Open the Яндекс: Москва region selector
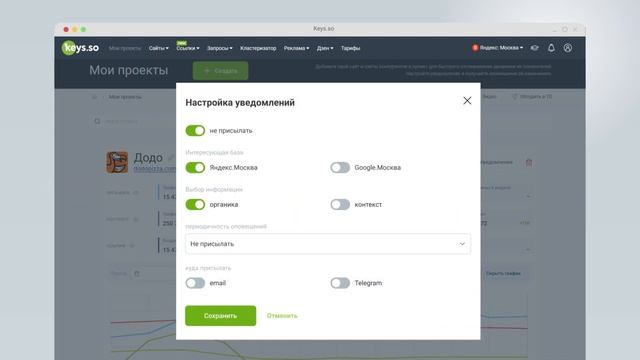640x360 pixels. (498, 48)
